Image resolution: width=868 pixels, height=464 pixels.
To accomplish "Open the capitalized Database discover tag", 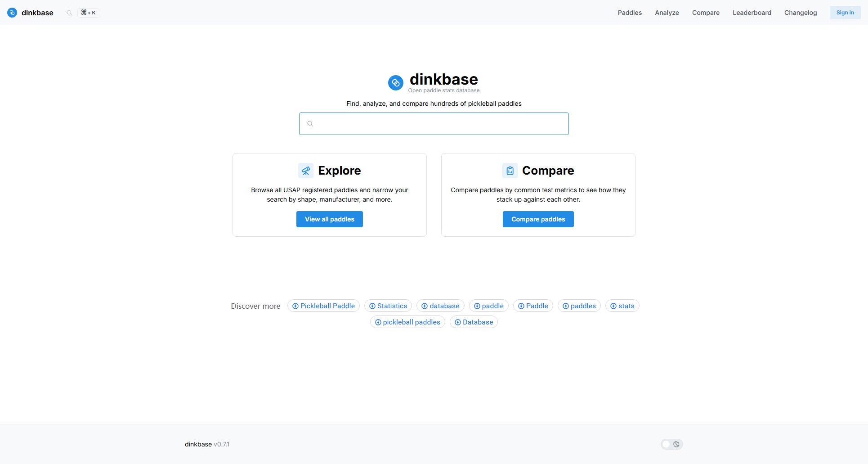I will pos(474,322).
